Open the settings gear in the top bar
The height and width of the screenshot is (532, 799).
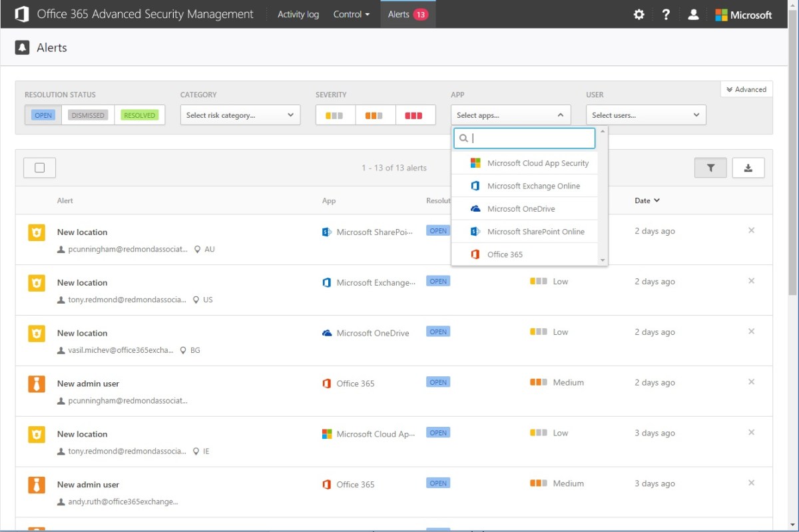tap(639, 14)
